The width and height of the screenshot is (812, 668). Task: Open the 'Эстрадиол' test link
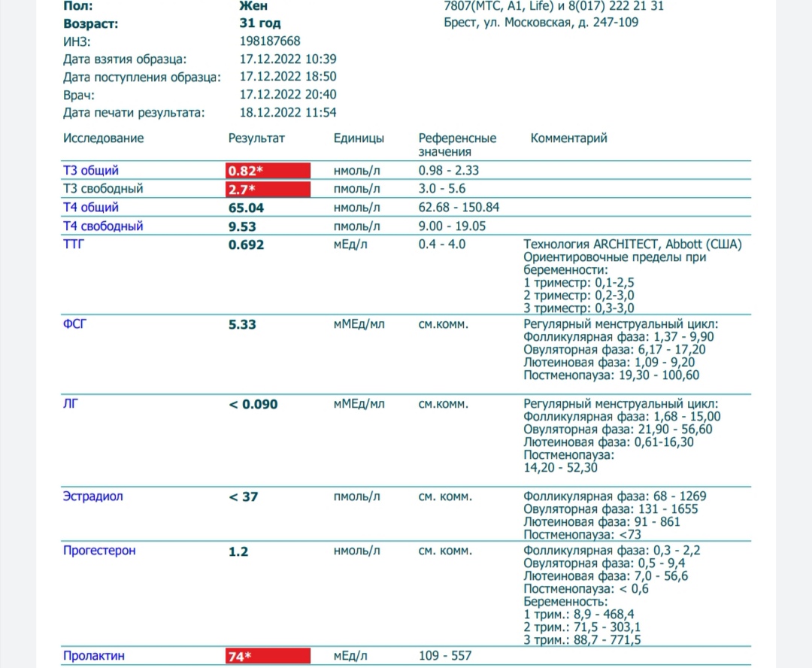[x=93, y=496]
